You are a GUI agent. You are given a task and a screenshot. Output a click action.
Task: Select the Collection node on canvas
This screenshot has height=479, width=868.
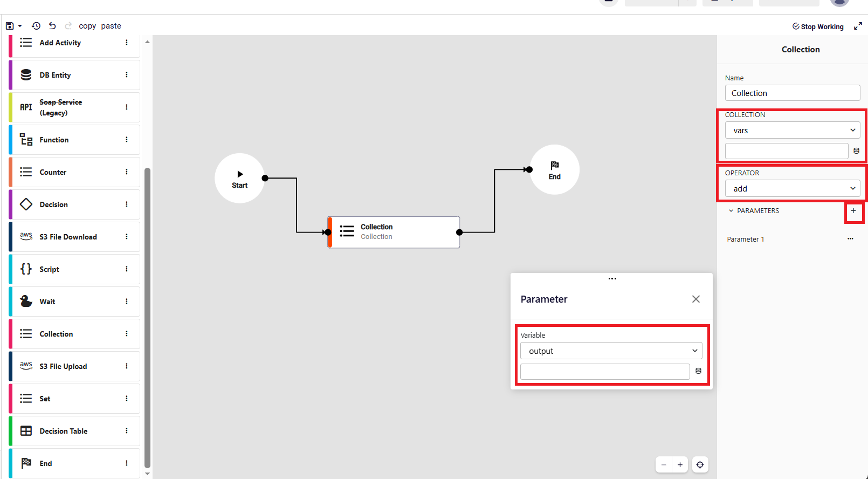tap(394, 232)
